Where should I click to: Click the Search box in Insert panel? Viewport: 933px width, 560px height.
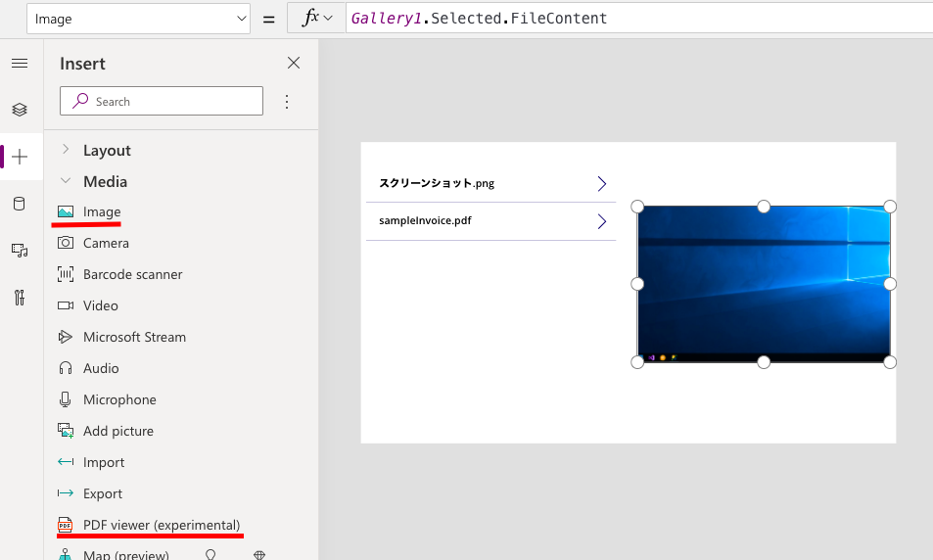(x=162, y=101)
